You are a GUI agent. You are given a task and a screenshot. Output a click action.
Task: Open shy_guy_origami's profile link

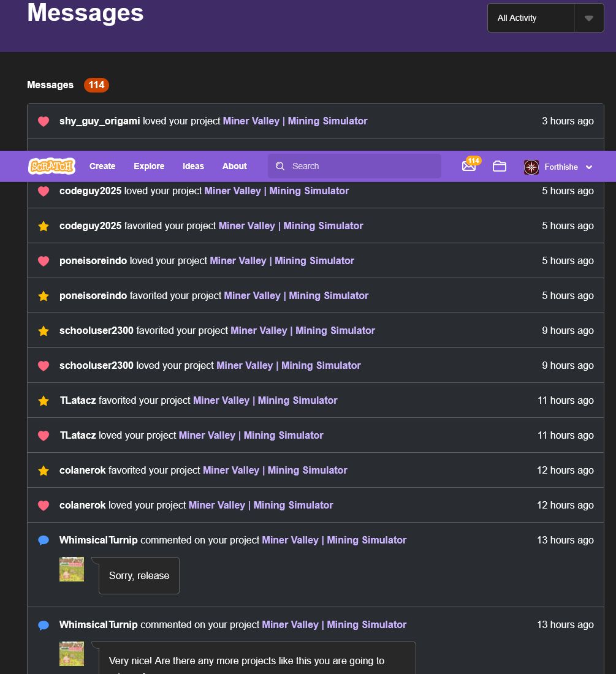[99, 121]
